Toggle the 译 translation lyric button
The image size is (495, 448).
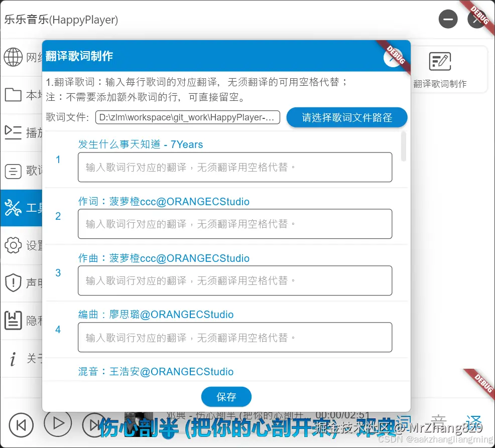[x=473, y=423]
